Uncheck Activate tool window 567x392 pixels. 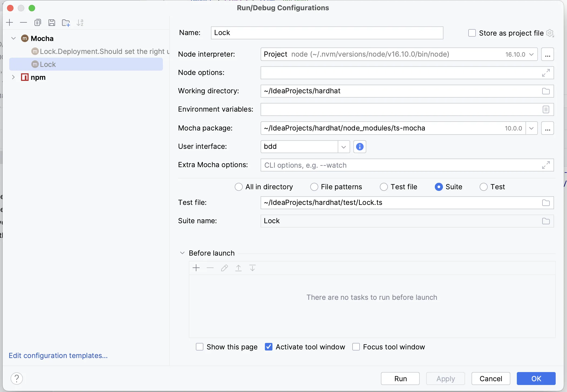(x=268, y=347)
